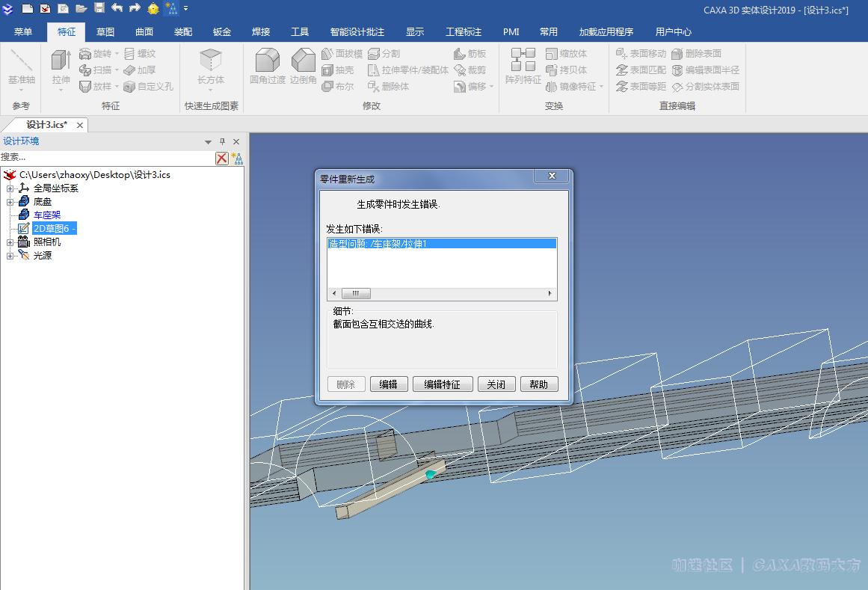This screenshot has width=868, height=590.
Task: Select the 筋板 rib tool
Action: 470,54
